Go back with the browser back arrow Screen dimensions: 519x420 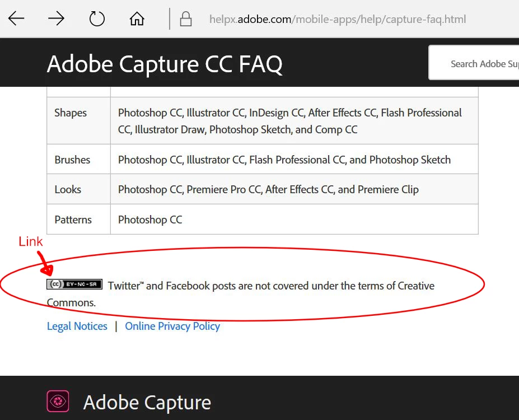point(16,18)
